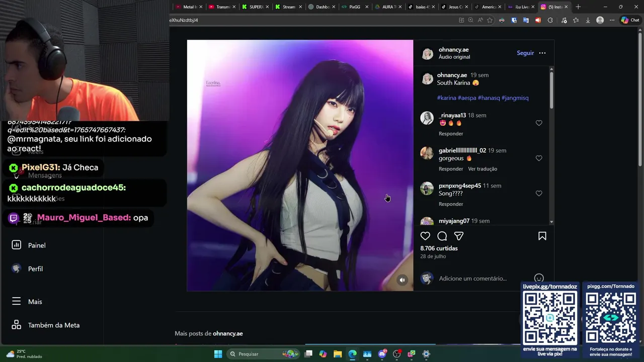Screen dimensions: 644x362
Task: Click the down arrow of the comments scrollbar
Action: [x=551, y=222]
